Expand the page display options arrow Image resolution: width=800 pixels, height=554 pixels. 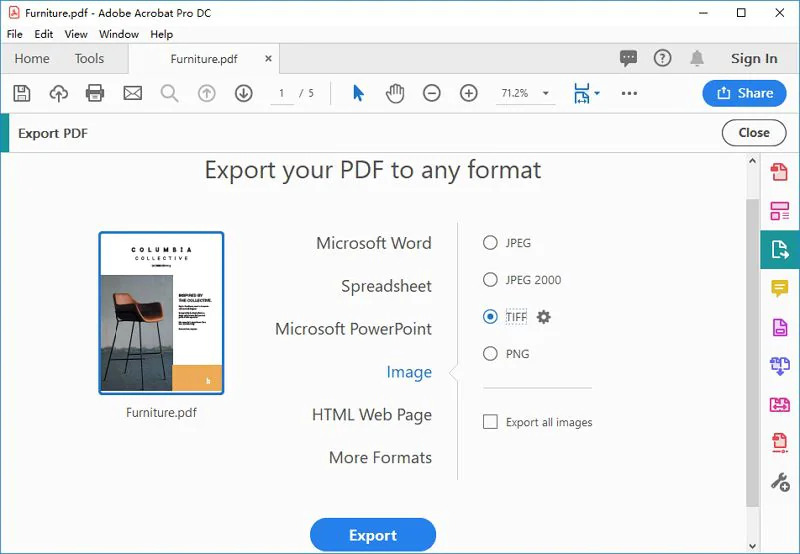pyautogui.click(x=597, y=93)
